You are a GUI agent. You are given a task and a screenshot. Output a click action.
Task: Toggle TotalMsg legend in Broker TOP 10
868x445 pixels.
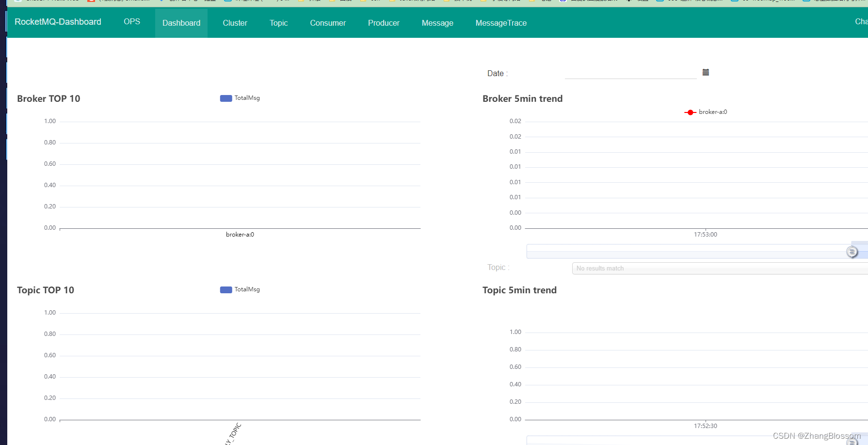(x=240, y=98)
